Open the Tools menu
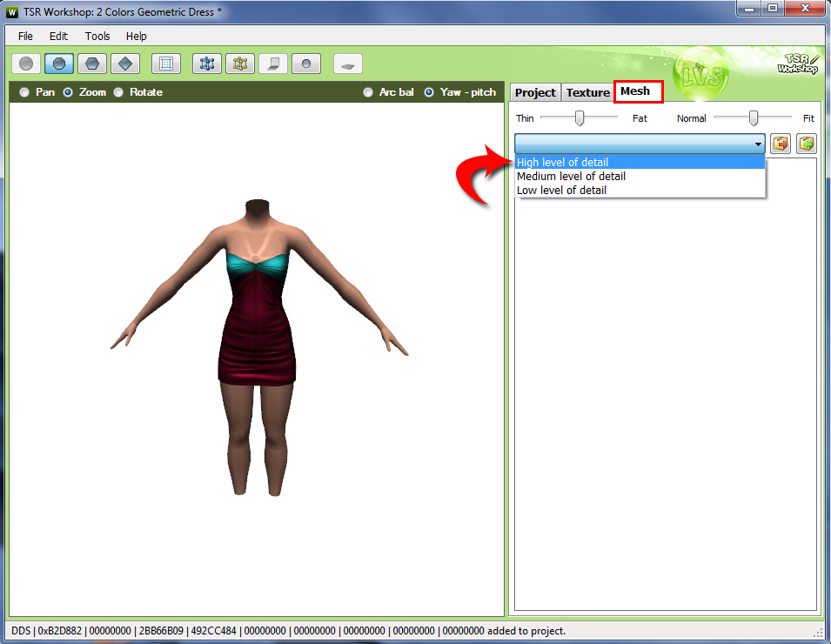Screen dimensions: 831x644 click(x=97, y=36)
